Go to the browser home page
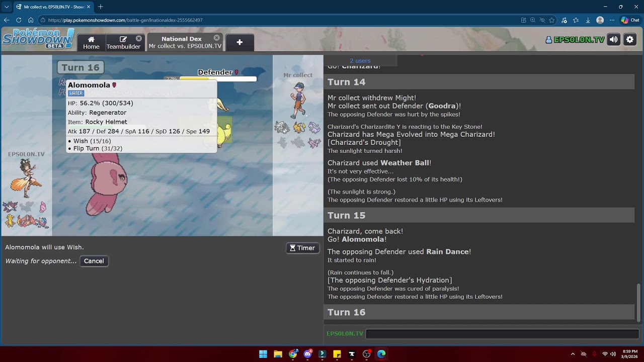 coord(31,20)
